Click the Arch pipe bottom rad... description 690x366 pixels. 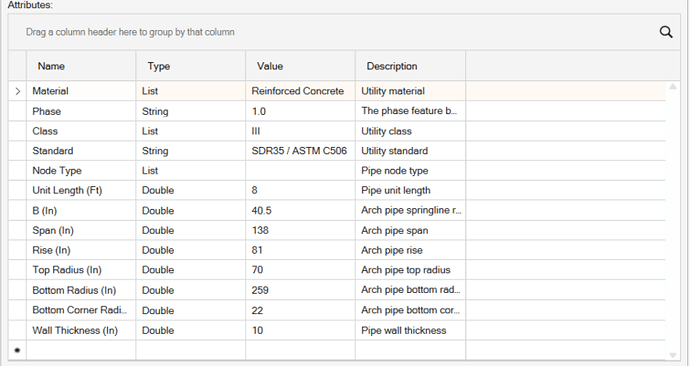click(x=410, y=290)
